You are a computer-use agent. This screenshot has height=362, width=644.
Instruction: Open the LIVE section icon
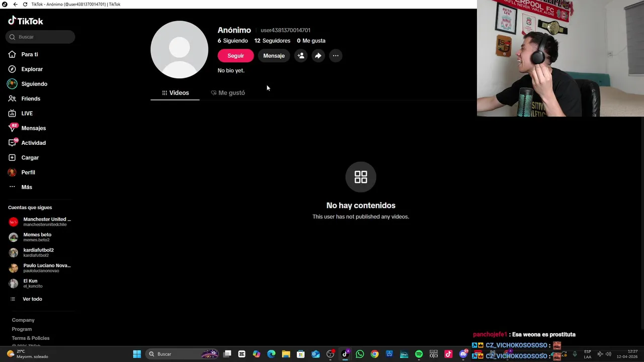click(x=12, y=113)
